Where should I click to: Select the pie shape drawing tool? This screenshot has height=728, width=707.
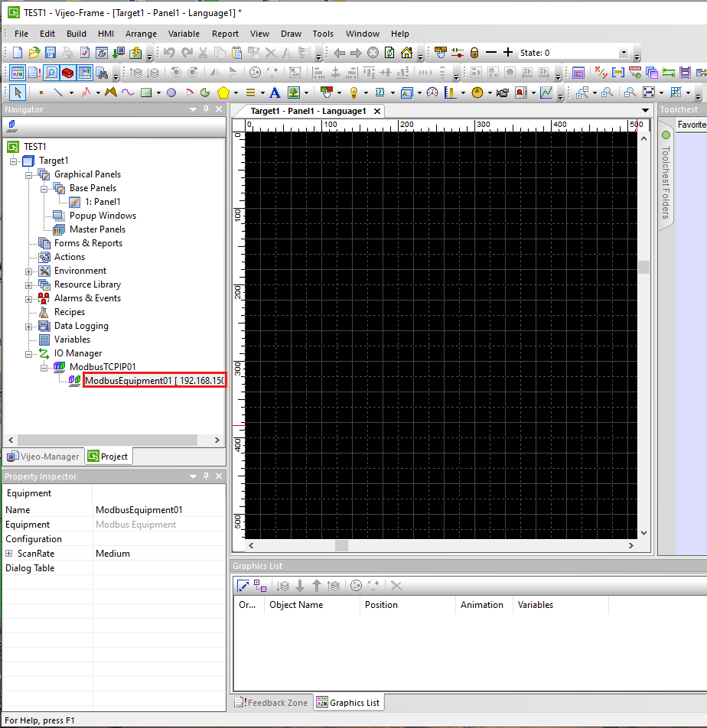(x=205, y=93)
